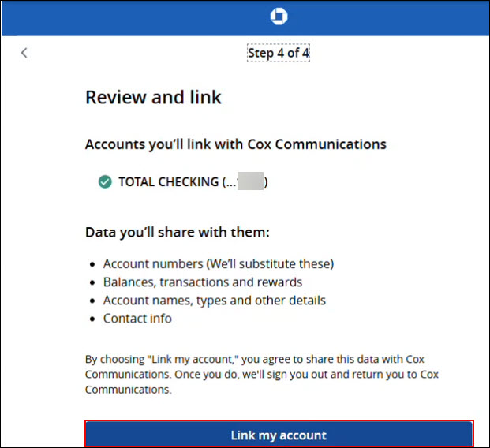
Task: Click the Link my account button
Action: [279, 435]
